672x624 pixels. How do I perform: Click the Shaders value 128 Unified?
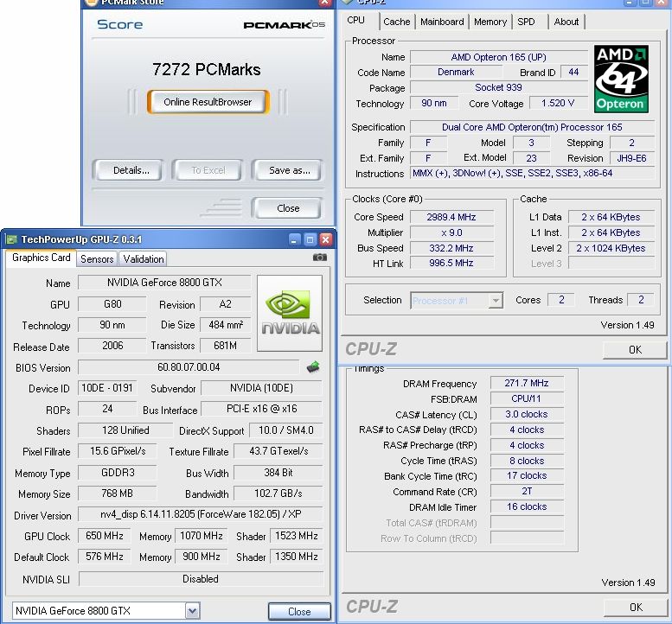click(x=125, y=430)
